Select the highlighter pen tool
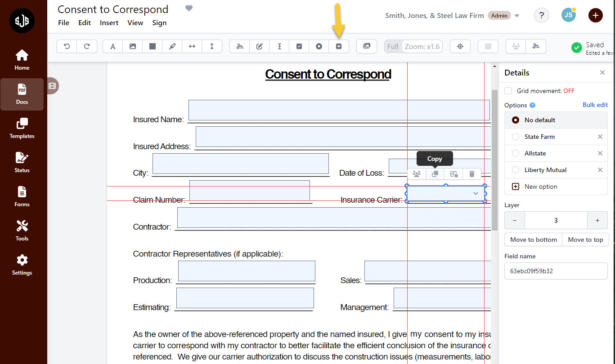This screenshot has width=615, height=364. click(x=172, y=46)
